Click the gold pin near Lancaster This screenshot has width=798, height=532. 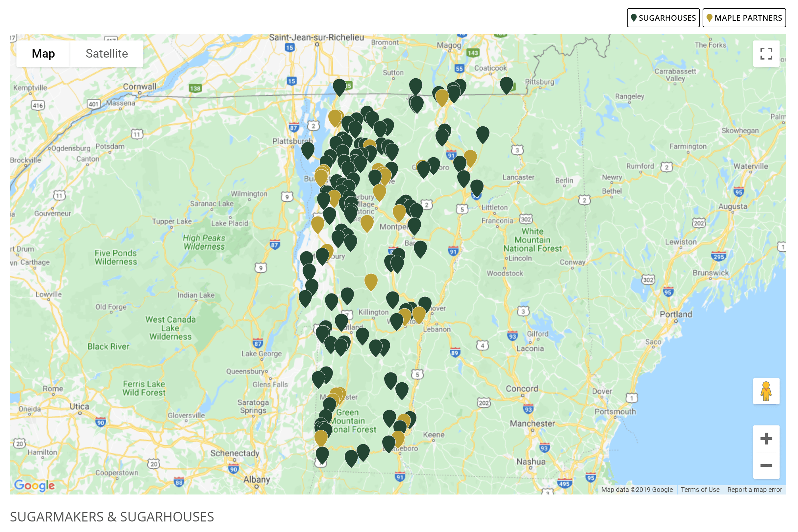tap(470, 158)
